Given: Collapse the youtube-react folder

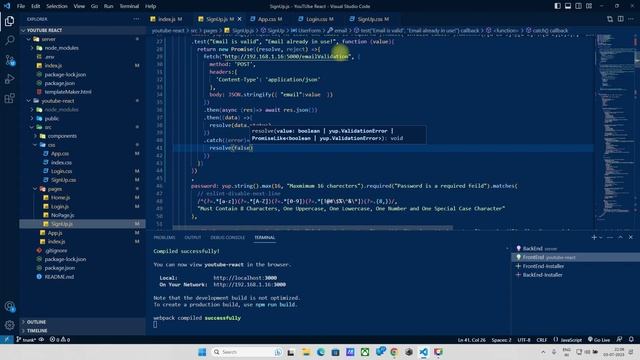Looking at the screenshot, I should coord(82,101).
